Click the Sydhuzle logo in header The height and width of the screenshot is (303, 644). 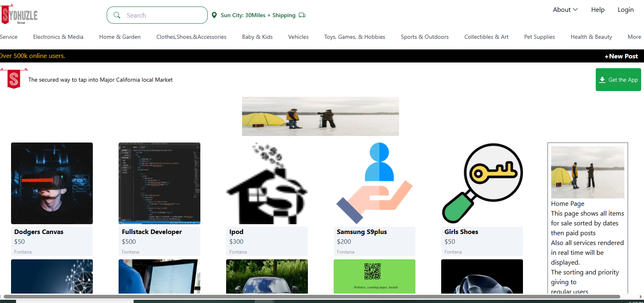pos(19,15)
